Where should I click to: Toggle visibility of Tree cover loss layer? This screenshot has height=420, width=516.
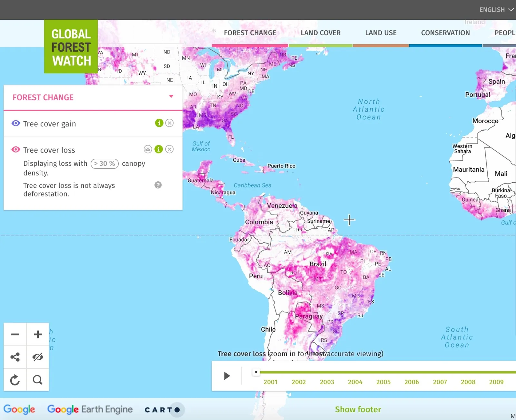coord(15,149)
